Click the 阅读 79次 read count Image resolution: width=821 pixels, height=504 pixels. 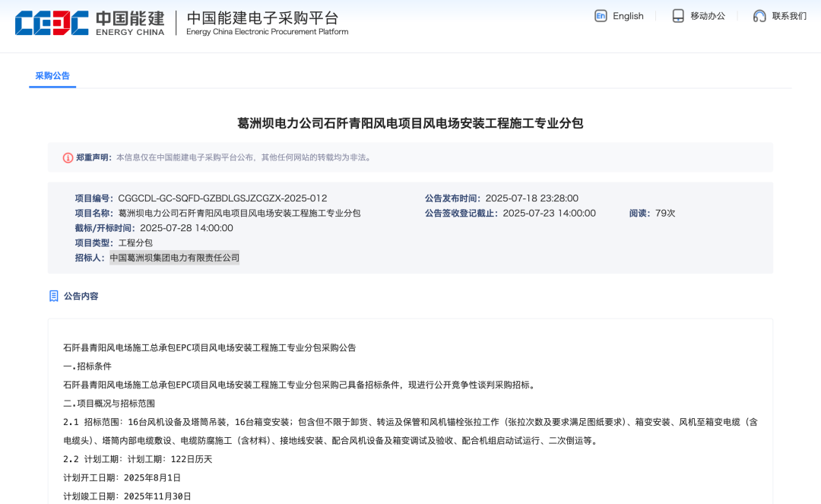click(x=652, y=213)
